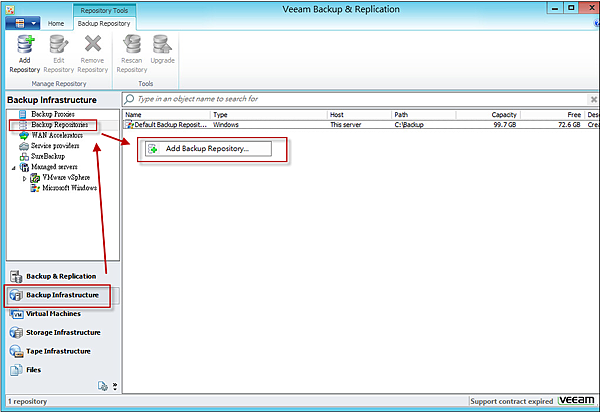
Task: Click the Edit Repository ribbon icon
Action: coord(59,44)
